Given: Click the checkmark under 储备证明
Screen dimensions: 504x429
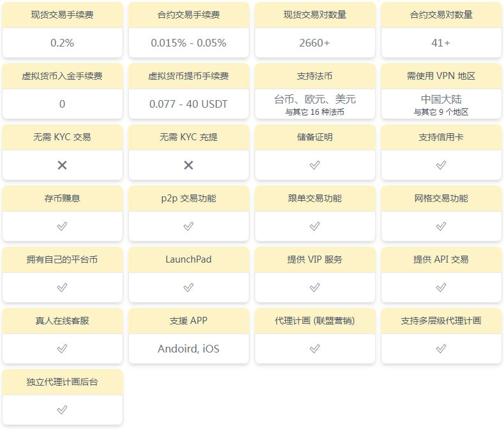Looking at the screenshot, I should click(x=315, y=165).
